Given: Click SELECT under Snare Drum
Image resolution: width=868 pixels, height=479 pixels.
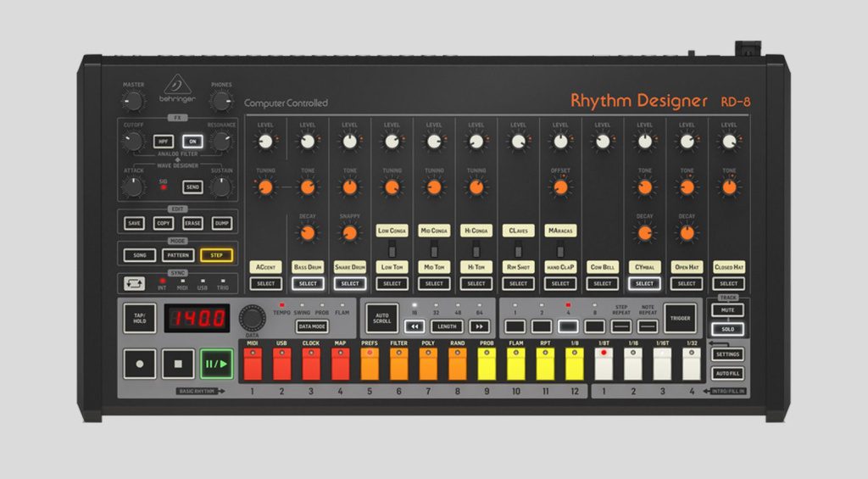Looking at the screenshot, I should 350,283.
